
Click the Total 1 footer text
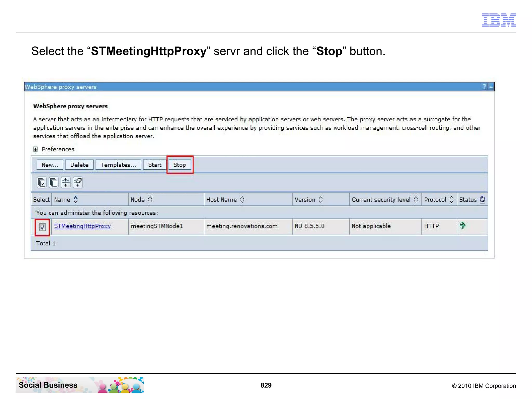46,243
